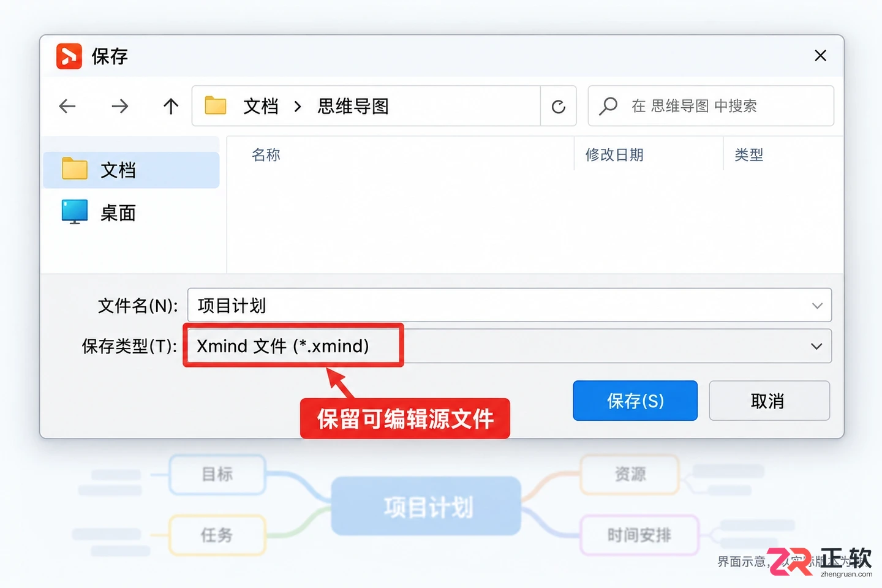This screenshot has height=588, width=882.
Task: Click 思维导图 in the address path
Action: 353,106
